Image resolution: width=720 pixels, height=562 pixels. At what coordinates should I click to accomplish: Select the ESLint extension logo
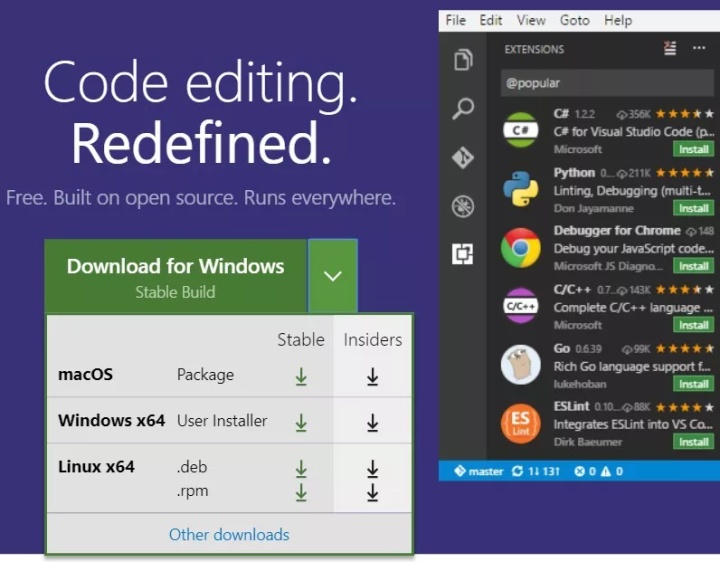tap(520, 423)
